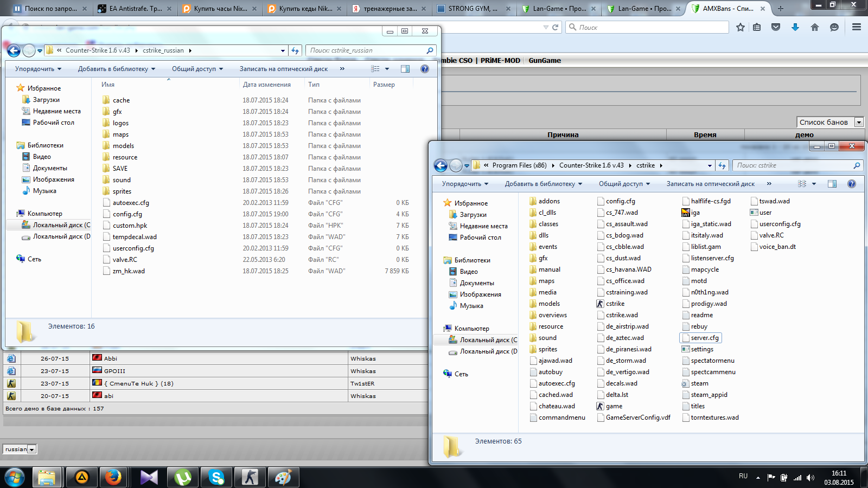This screenshot has height=488, width=868.
Task: Open Firefox home page icon
Action: coord(814,27)
